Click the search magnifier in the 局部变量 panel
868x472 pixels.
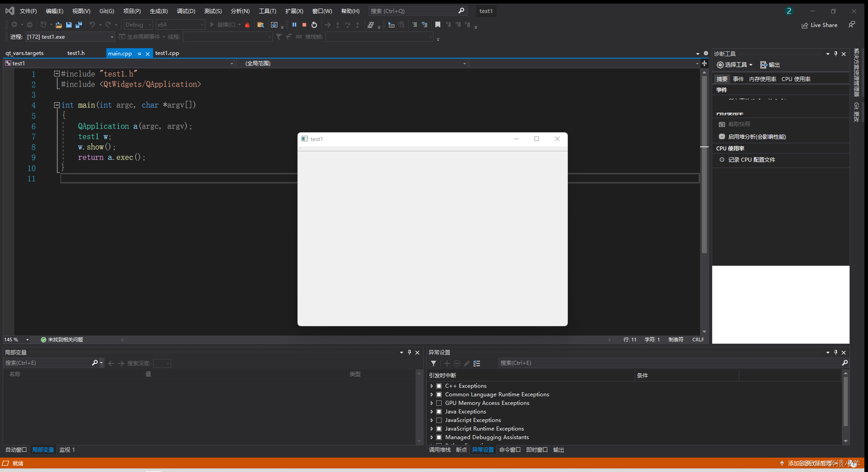pos(95,363)
